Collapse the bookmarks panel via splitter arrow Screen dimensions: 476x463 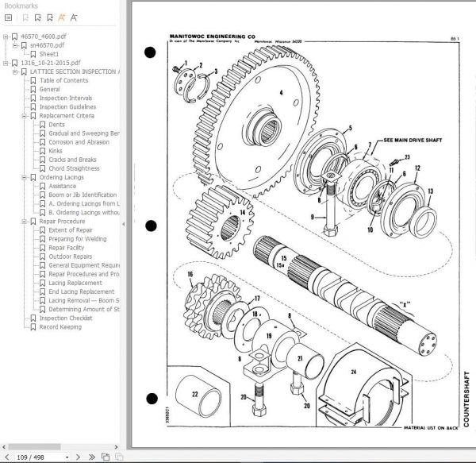(123, 224)
